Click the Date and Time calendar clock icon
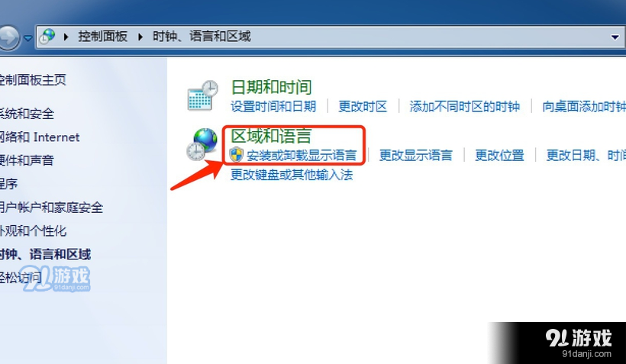626x364 pixels. (203, 95)
